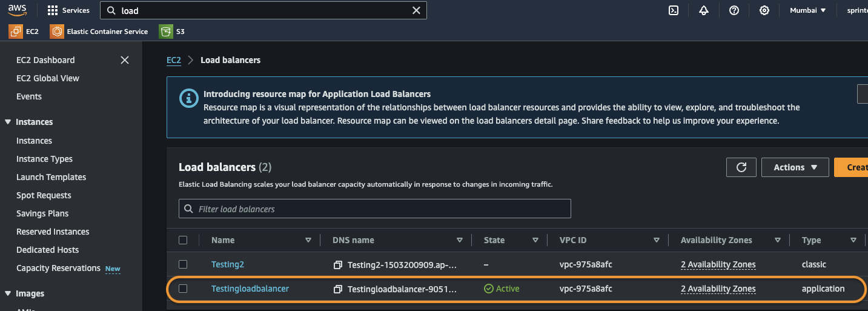Open EC2 Global View

pos(48,78)
